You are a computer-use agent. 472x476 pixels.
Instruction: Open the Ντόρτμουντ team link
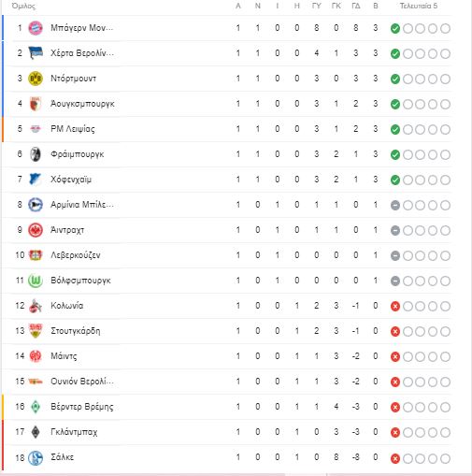point(74,79)
